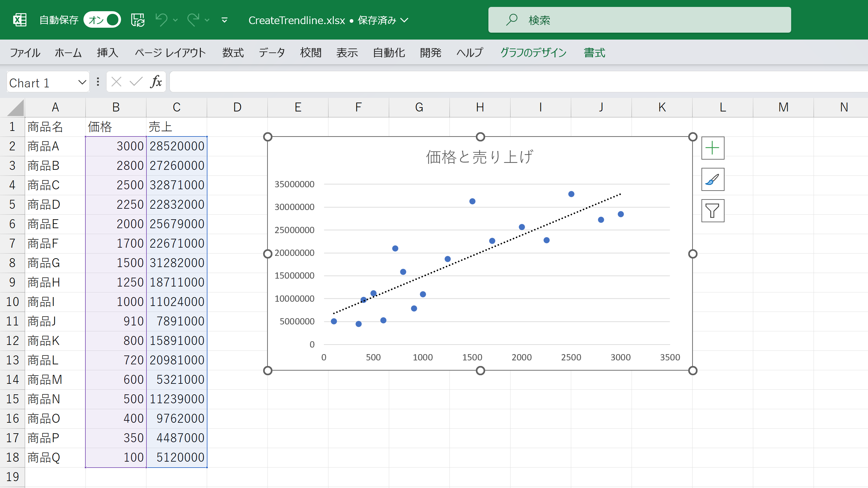868x488 pixels.
Task: Open the グラフのデザイン tab
Action: pyautogui.click(x=533, y=52)
